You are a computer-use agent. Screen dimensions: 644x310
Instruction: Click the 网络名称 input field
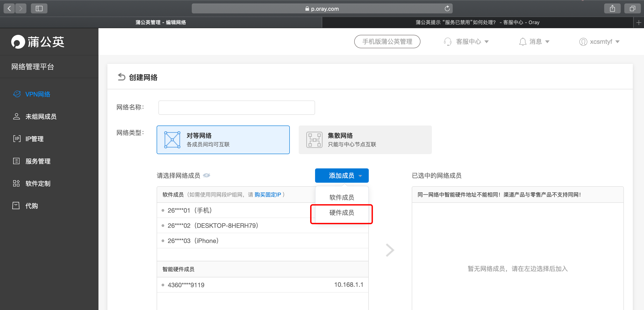pyautogui.click(x=236, y=107)
